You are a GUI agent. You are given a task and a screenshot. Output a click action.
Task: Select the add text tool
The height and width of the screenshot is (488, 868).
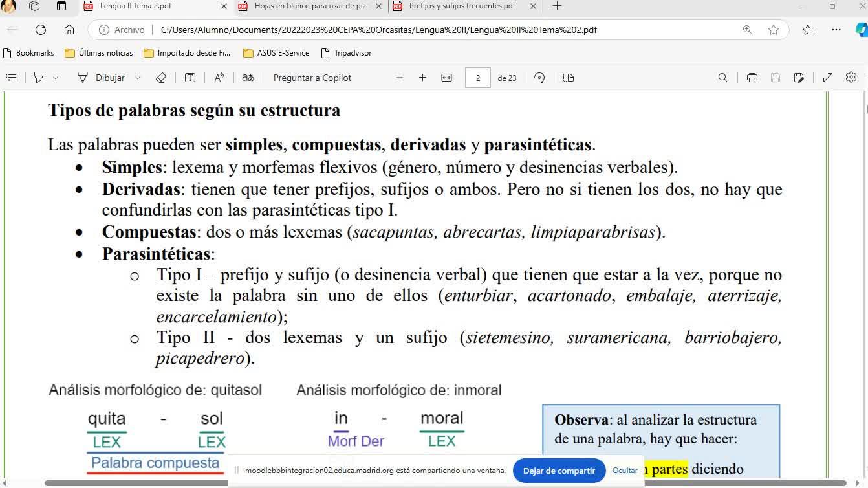(190, 78)
